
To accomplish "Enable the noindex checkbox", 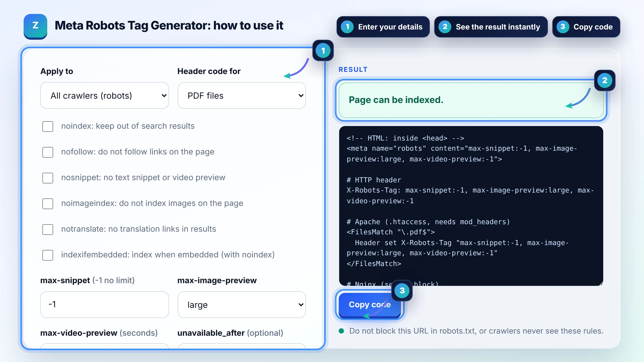I will [x=48, y=126].
